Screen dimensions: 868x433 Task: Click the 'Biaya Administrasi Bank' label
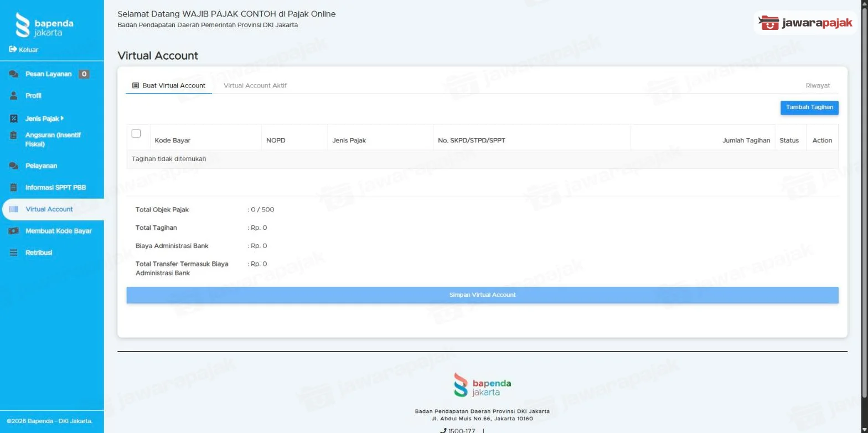(172, 246)
